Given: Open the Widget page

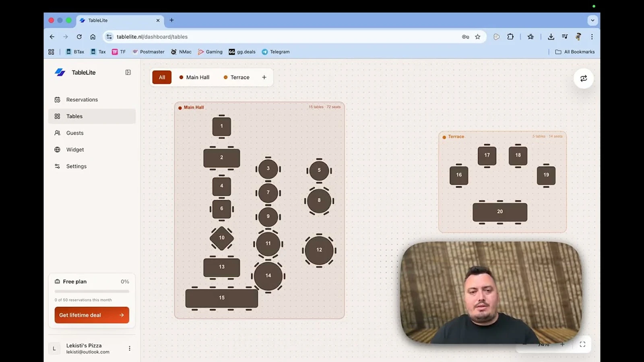Looking at the screenshot, I should pyautogui.click(x=92, y=150).
